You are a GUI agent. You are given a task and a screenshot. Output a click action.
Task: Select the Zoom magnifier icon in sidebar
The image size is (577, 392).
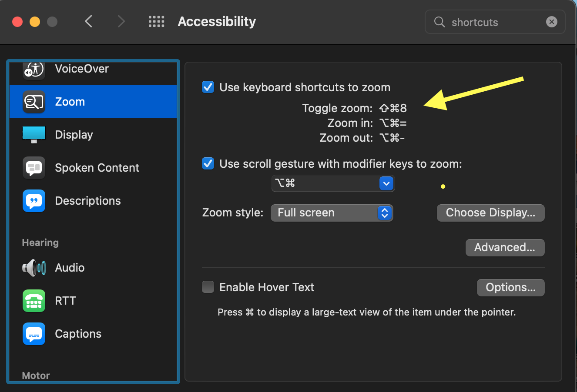[34, 102]
